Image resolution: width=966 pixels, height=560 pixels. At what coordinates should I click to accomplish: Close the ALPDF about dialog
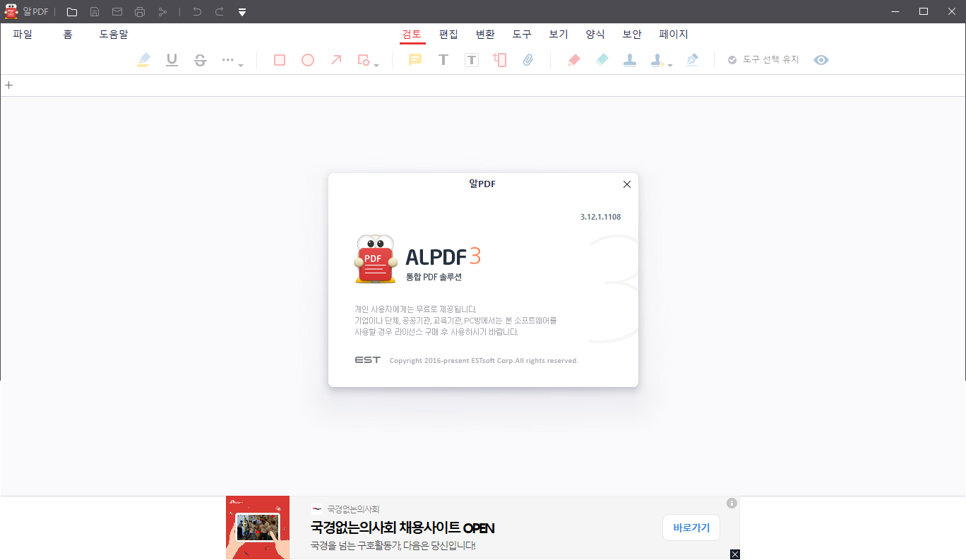click(626, 184)
